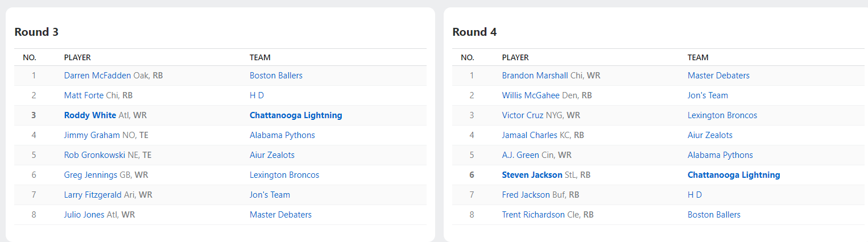Click the Round 3 PLAYER column header
Screen dimensions: 868x242
(77, 57)
